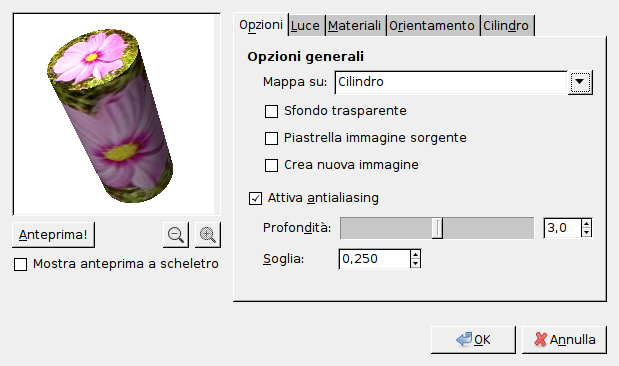
Task: Increase Profondità value with up arrow
Action: point(587,223)
